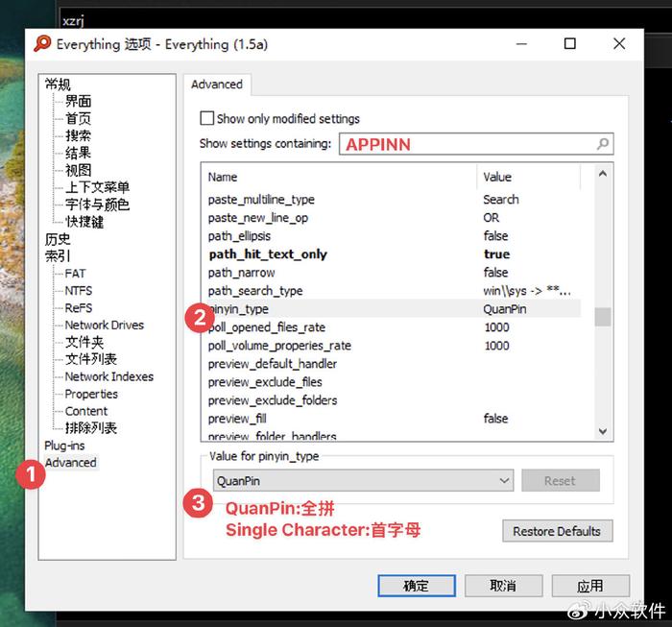This screenshot has width=672, height=627.
Task: Confirm with the 确定 button
Action: coord(416,586)
